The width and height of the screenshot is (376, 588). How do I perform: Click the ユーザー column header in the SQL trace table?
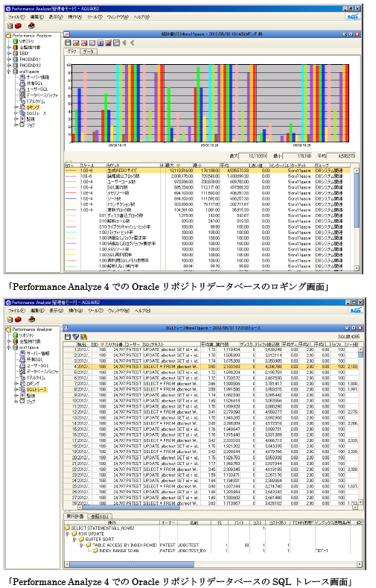pos(133,344)
